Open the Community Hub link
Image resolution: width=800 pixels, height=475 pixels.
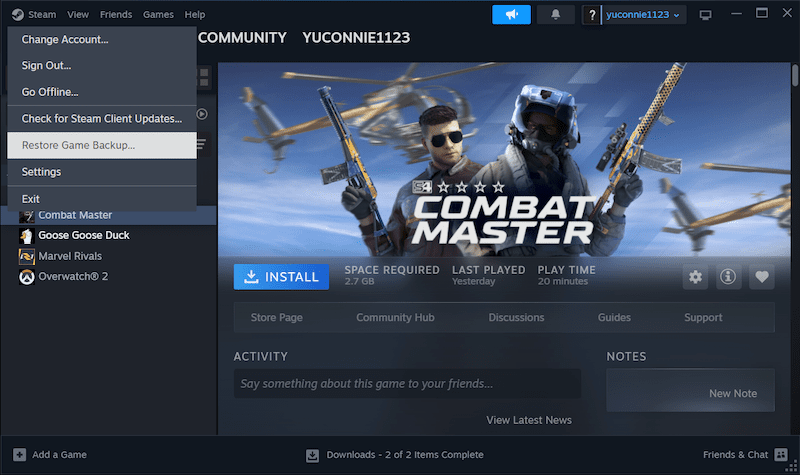[x=396, y=318]
